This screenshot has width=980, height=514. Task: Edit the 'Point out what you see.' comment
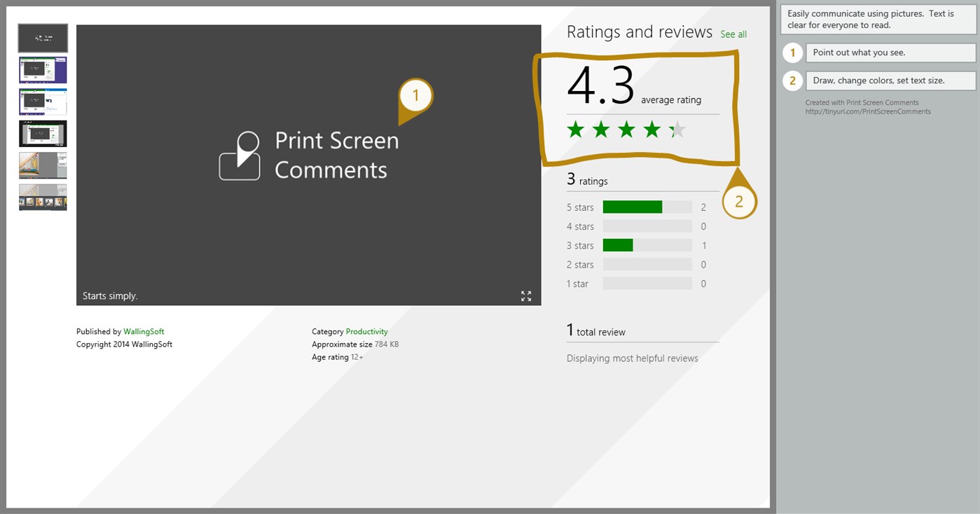[x=890, y=53]
